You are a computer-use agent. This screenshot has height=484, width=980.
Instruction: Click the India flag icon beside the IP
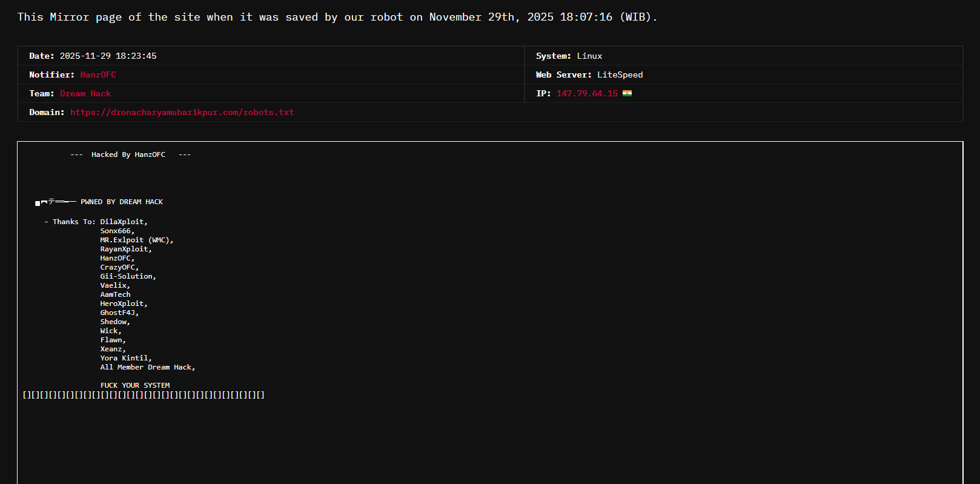[627, 93]
